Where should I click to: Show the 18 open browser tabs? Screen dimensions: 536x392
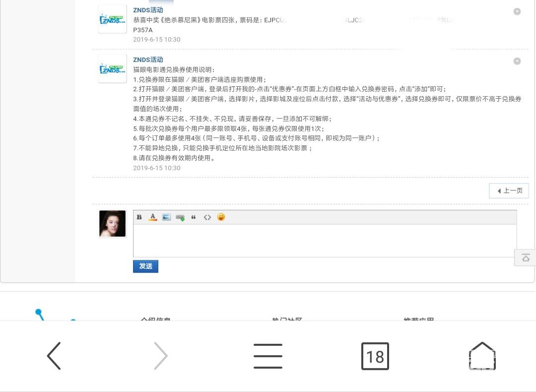[x=375, y=356]
